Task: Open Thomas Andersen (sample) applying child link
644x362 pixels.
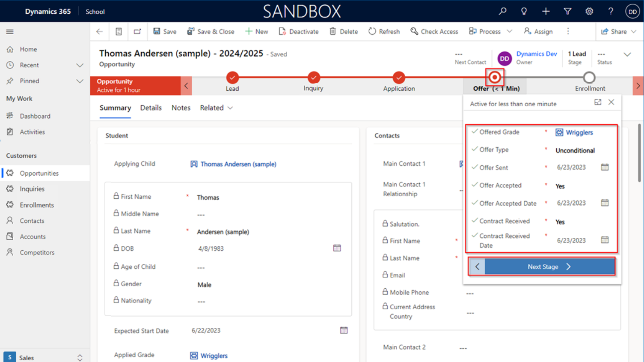Action: pos(238,164)
